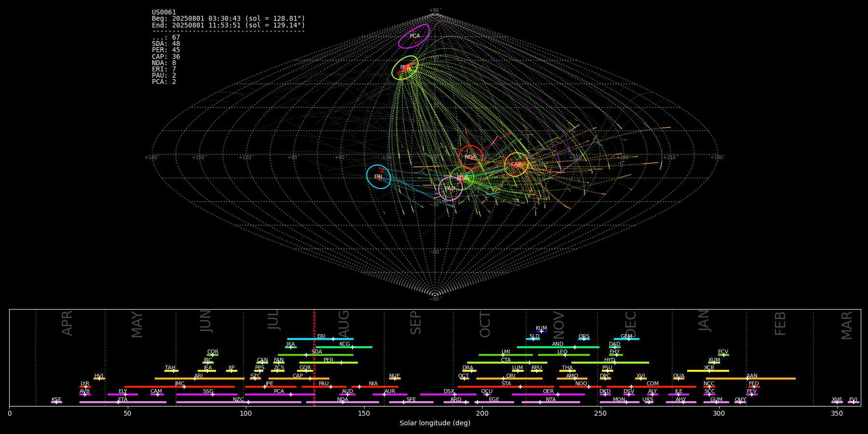
Task: Click the URS shower bar in the timeline
Action: pos(649,402)
